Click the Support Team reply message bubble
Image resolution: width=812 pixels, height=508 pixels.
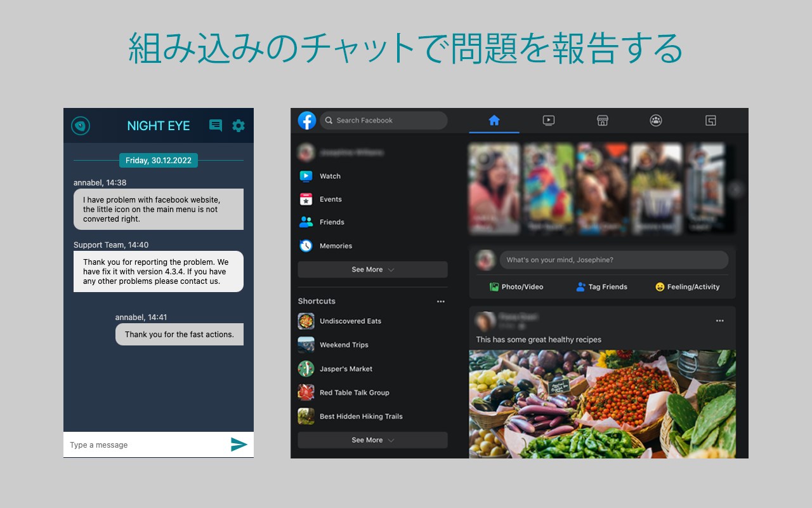[x=159, y=271]
